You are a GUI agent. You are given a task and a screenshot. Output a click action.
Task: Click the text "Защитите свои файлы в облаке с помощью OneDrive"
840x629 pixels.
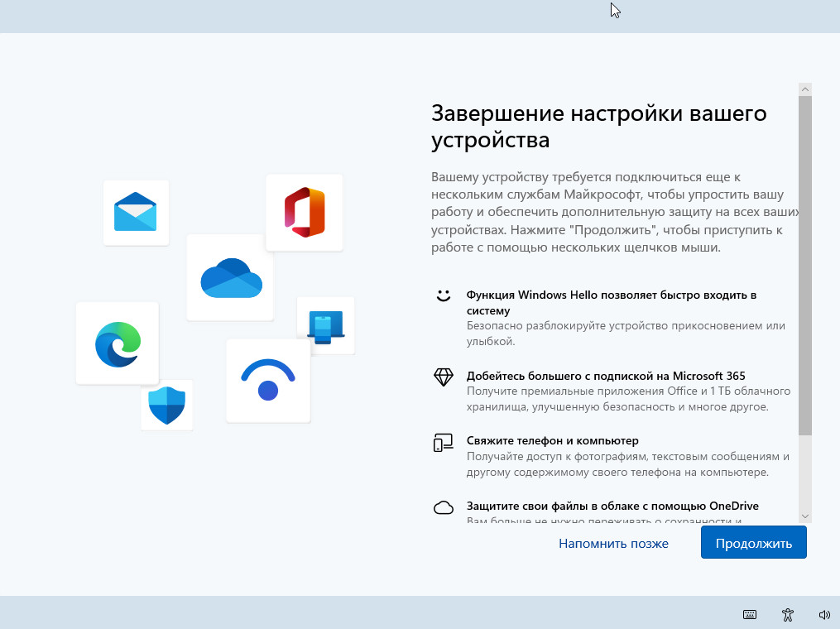612,506
